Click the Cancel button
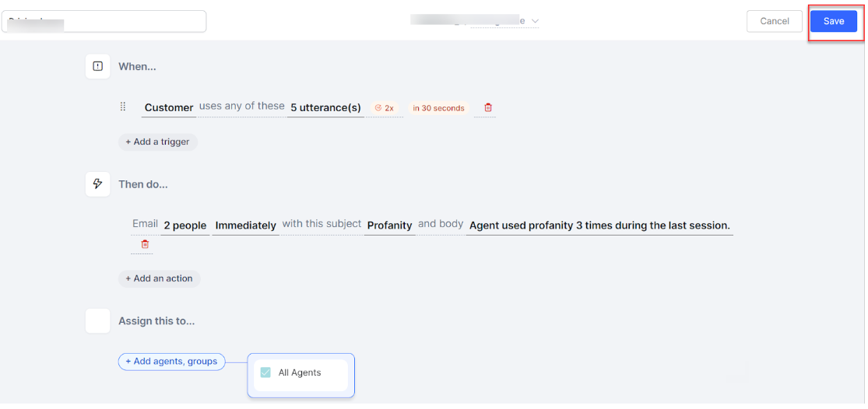The height and width of the screenshot is (409, 868). tap(774, 21)
